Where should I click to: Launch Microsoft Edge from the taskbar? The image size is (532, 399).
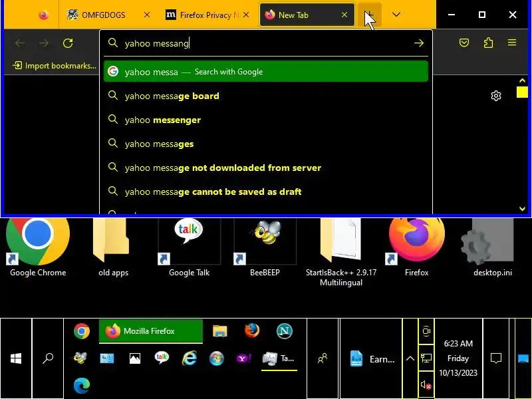pos(82,386)
